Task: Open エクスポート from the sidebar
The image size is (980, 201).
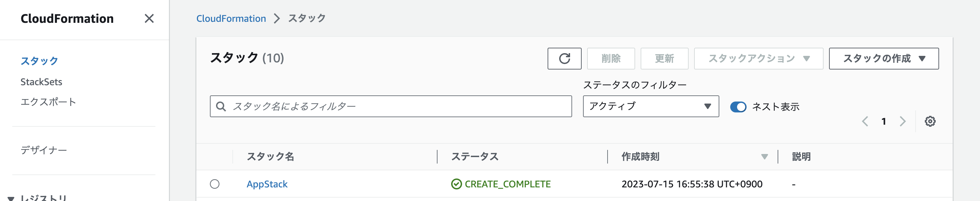Action: (49, 102)
